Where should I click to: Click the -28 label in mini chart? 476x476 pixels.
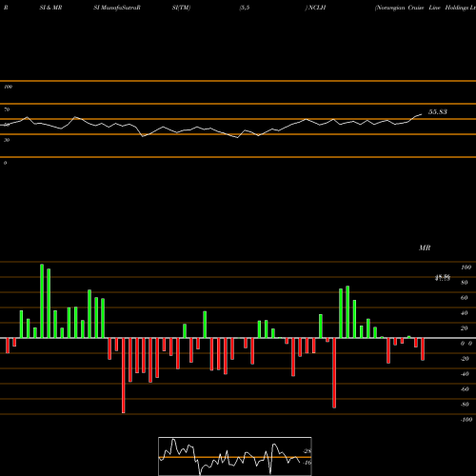307,451
